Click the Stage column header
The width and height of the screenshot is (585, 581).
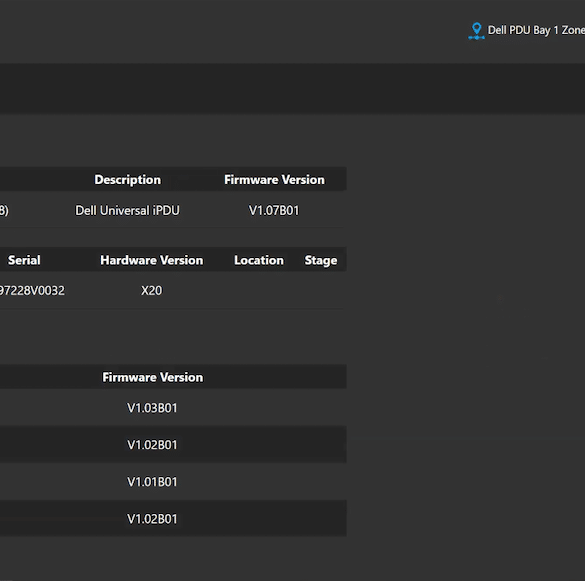pyautogui.click(x=321, y=260)
